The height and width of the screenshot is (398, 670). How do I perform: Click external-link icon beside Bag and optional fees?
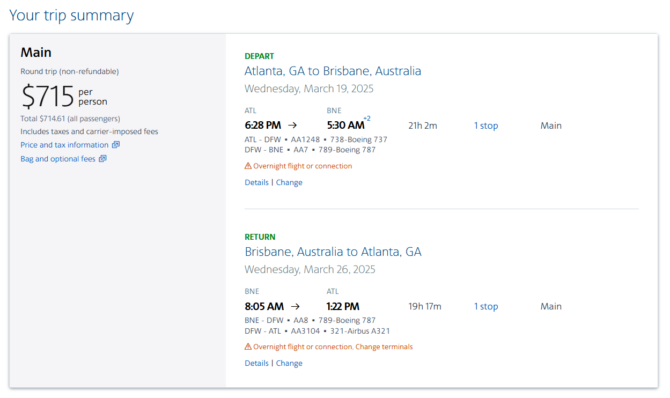coord(103,158)
